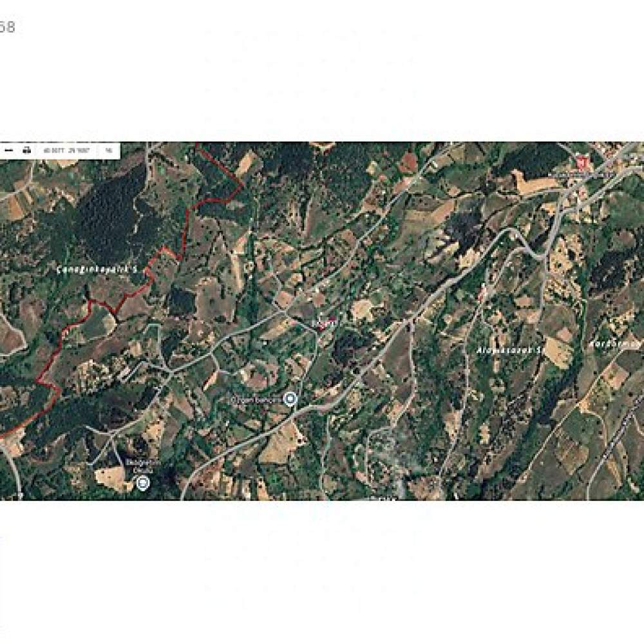Click the Kardorman label at right edge

[616, 343]
